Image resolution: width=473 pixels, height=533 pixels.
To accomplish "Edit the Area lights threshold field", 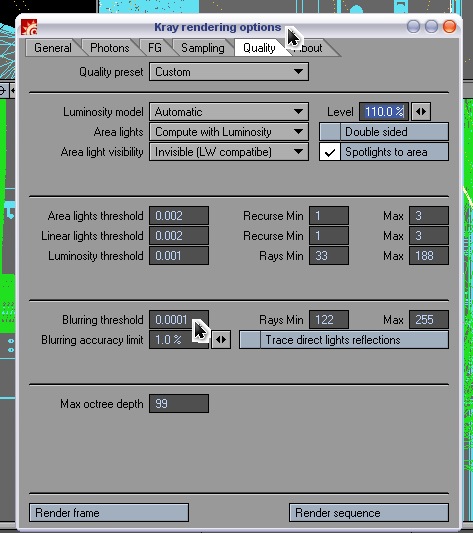I will (179, 216).
